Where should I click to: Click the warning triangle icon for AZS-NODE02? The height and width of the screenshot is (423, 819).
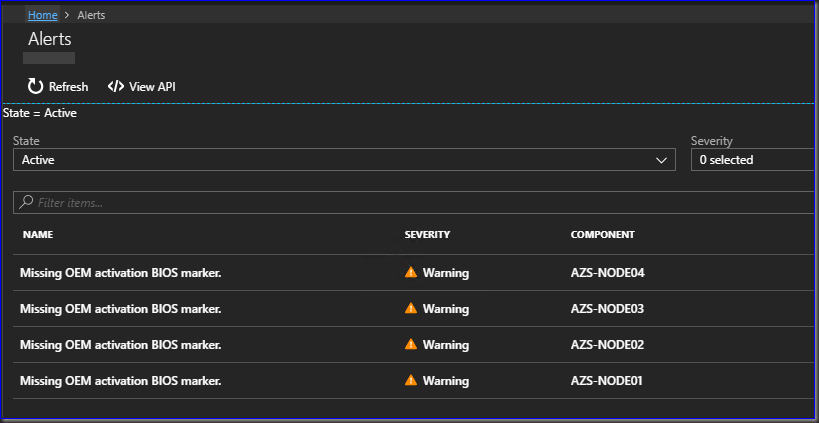[410, 344]
